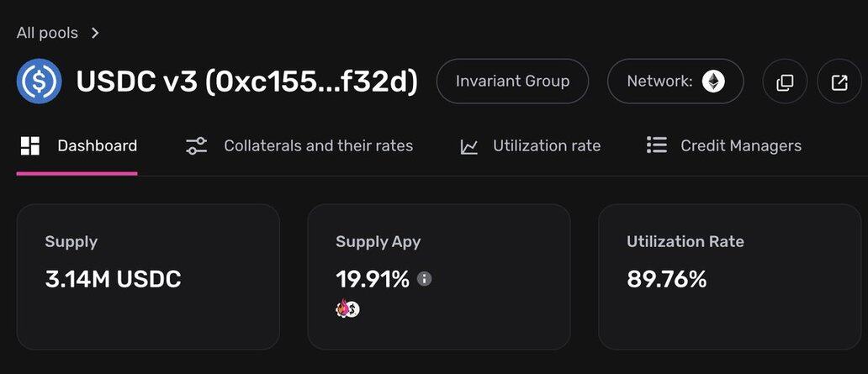Click the sliders icon beside Collaterals
Image resolution: width=868 pixels, height=374 pixels.
(x=197, y=146)
